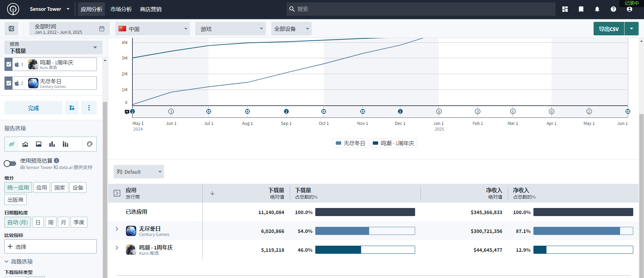Select 统一应用 segmentation option
The image size is (644, 278).
click(18, 187)
